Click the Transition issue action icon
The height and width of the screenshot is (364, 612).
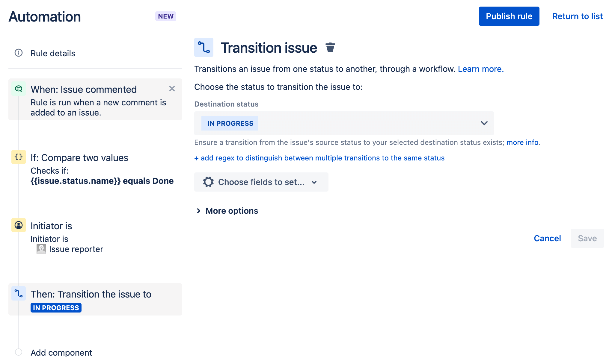pyautogui.click(x=204, y=47)
